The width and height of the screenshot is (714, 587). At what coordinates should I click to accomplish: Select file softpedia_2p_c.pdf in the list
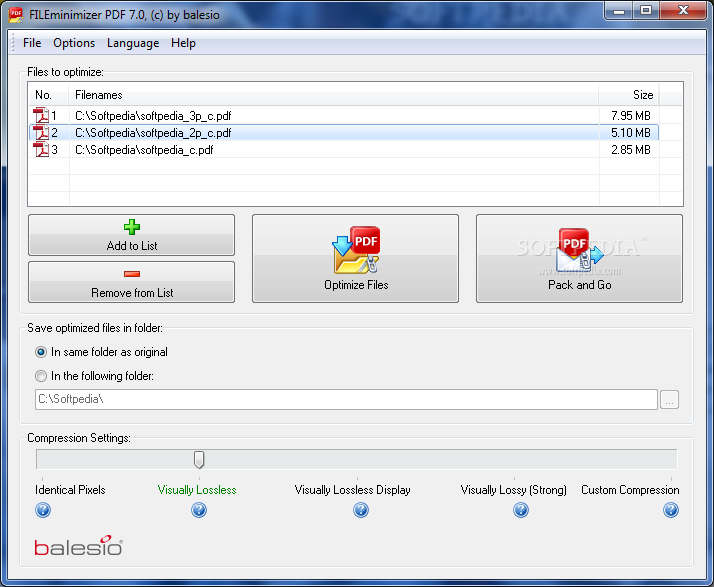pos(153,133)
